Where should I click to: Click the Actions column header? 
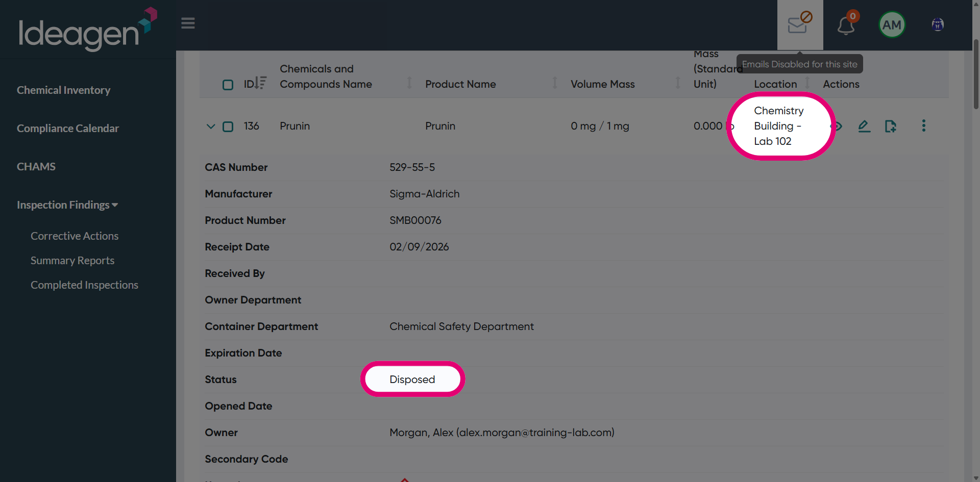click(x=841, y=84)
